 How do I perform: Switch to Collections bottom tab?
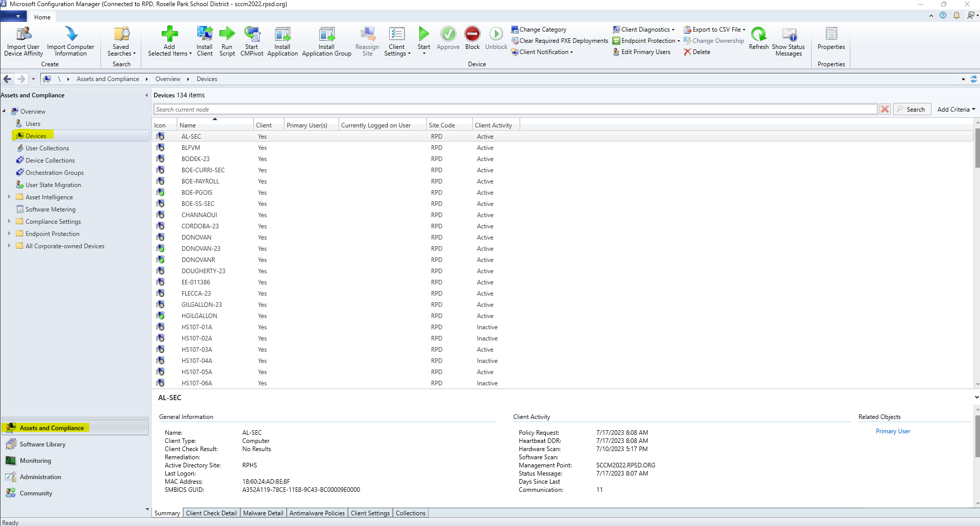(411, 513)
